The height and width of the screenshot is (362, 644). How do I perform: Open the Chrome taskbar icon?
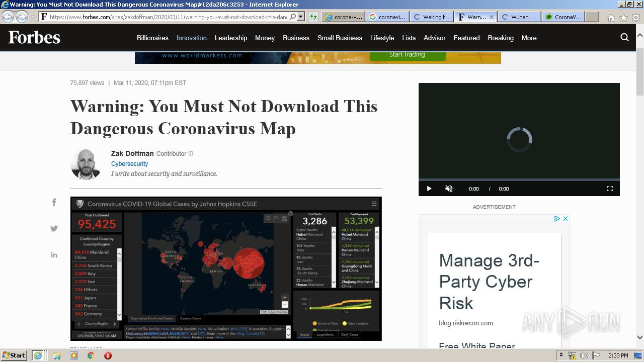coord(91,355)
